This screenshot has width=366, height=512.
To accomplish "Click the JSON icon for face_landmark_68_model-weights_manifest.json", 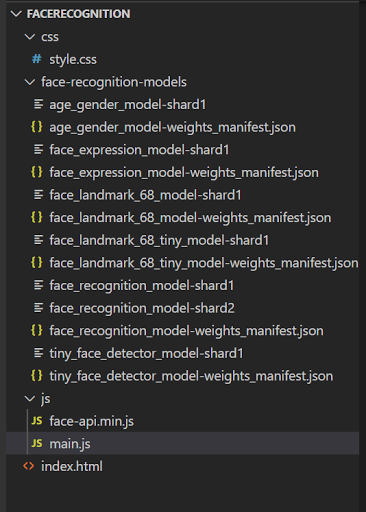I will click(37, 217).
